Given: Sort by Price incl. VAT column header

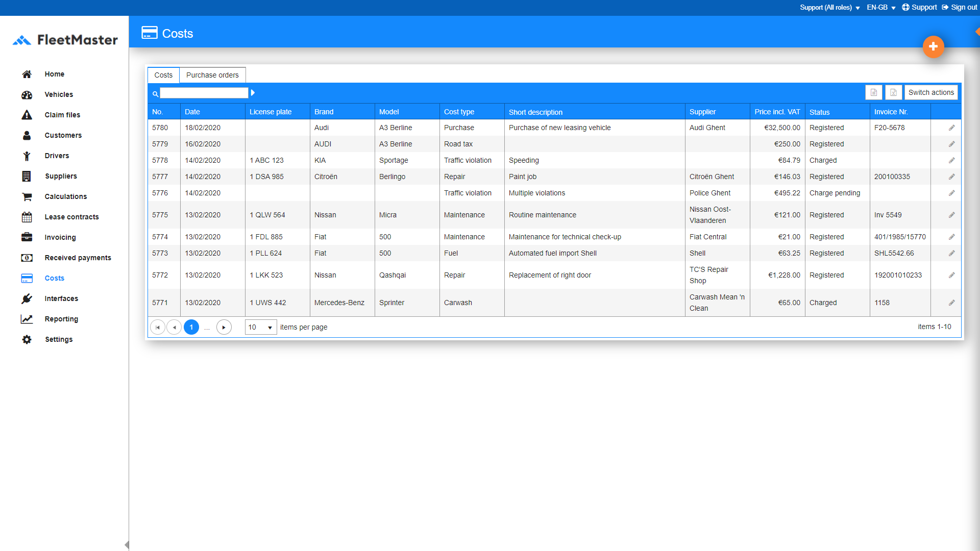Looking at the screenshot, I should 777,112.
